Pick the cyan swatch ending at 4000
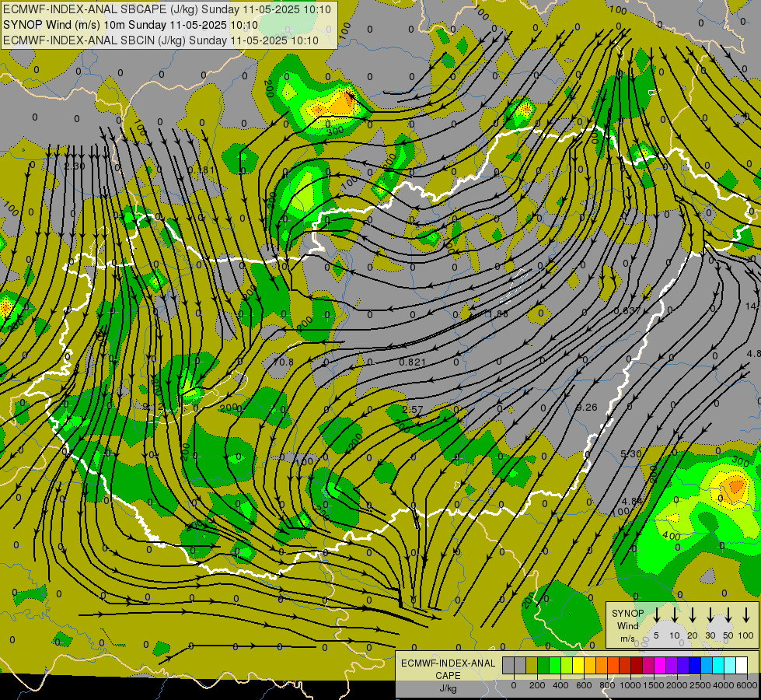The height and width of the screenshot is (700, 761). pos(717,666)
